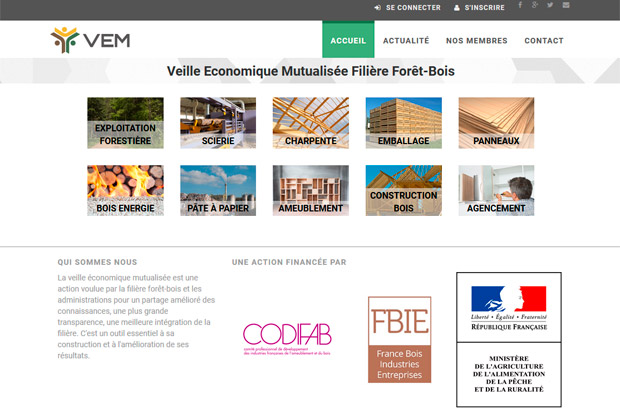Open the Exploitation Forestière tile
The width and height of the screenshot is (620, 414).
(125, 123)
